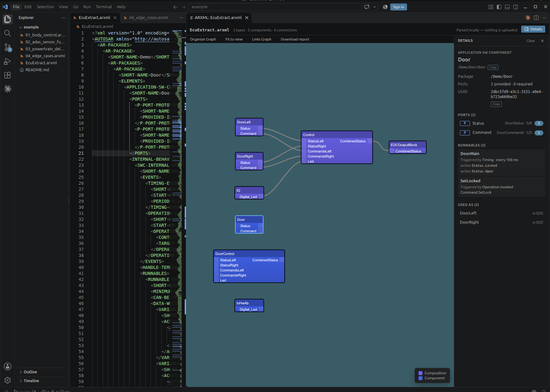550x392 pixels.
Task: Click the command center search field
Action: [275, 7]
